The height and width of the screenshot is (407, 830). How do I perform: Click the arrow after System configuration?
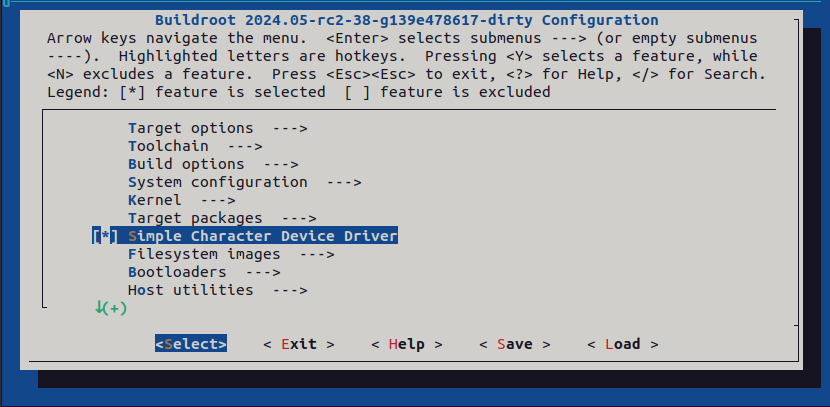(x=344, y=182)
